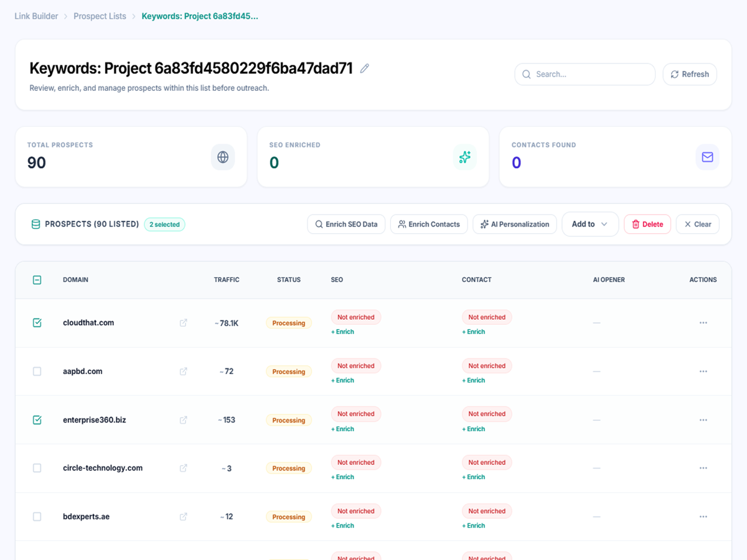The height and width of the screenshot is (560, 747).
Task: Open circle-technology.com external link icon
Action: pyautogui.click(x=184, y=468)
